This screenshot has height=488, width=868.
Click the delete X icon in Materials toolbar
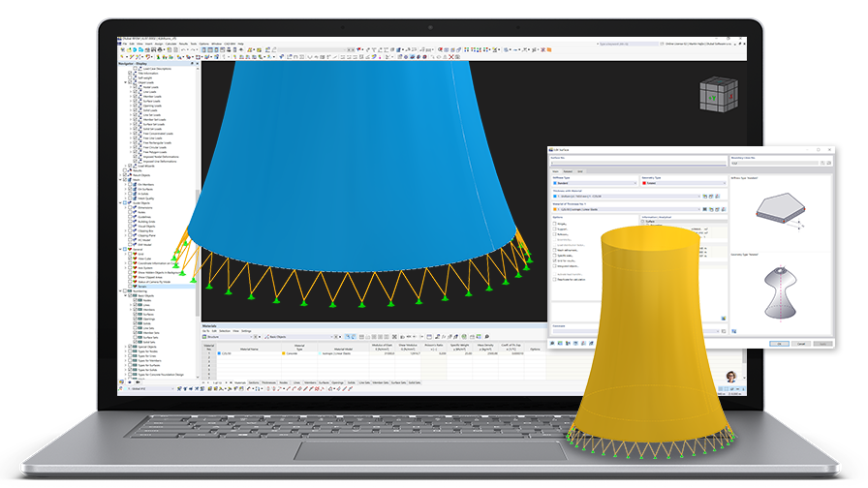[394, 336]
